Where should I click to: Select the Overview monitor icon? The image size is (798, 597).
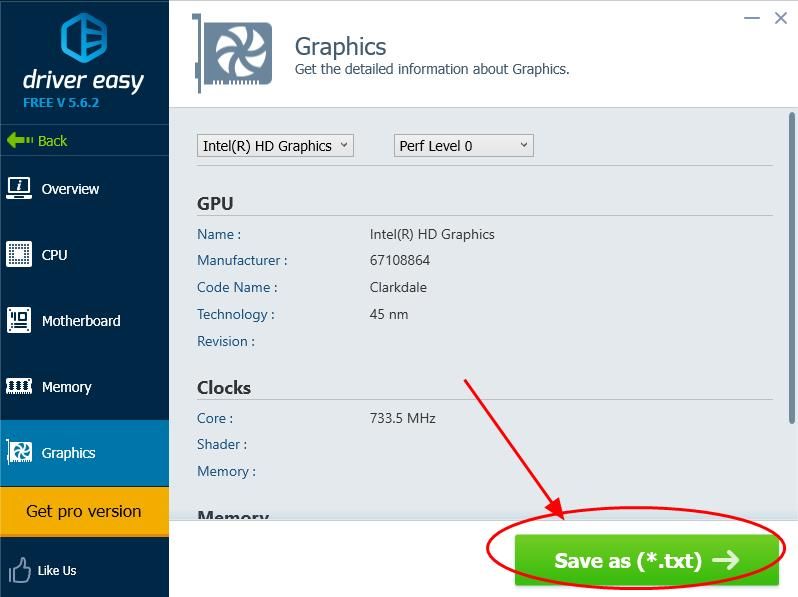point(19,188)
